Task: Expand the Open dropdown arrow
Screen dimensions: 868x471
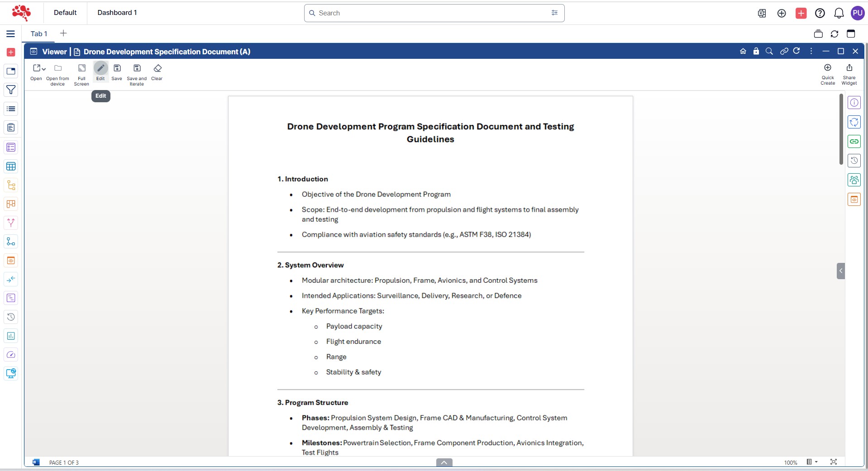Action: (x=44, y=69)
